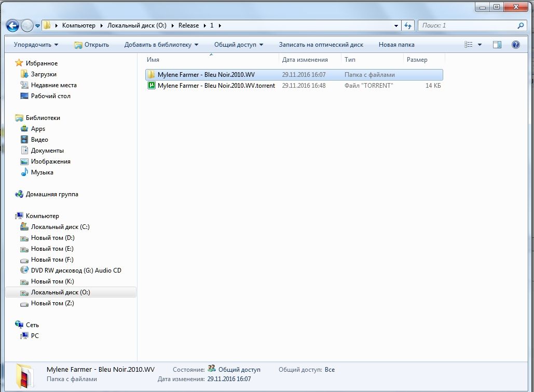The width and height of the screenshot is (534, 392).
Task: Click the magnifier search icon
Action: point(521,25)
